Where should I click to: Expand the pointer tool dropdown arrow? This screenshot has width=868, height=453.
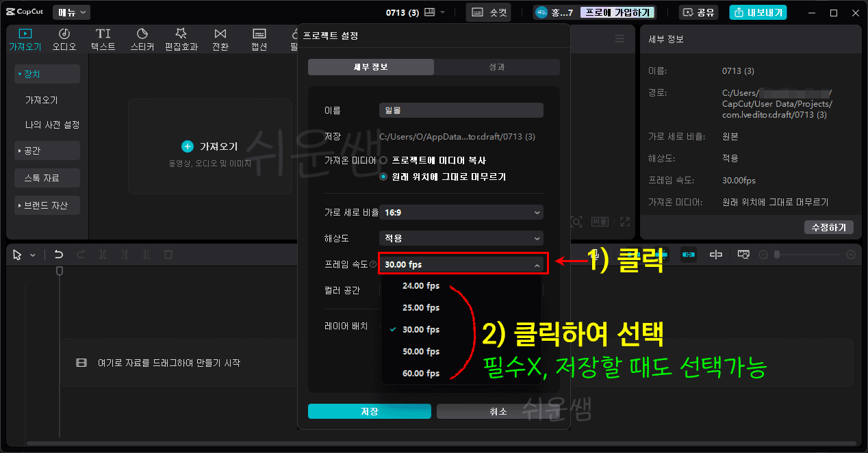tap(33, 255)
